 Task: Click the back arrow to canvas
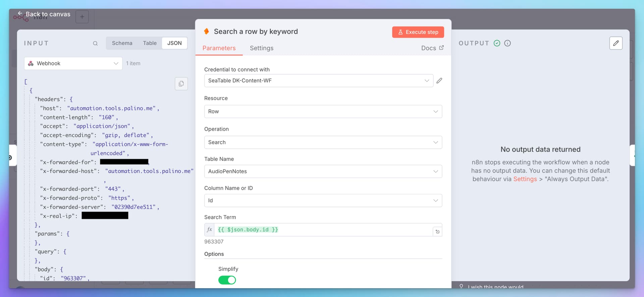(x=20, y=14)
